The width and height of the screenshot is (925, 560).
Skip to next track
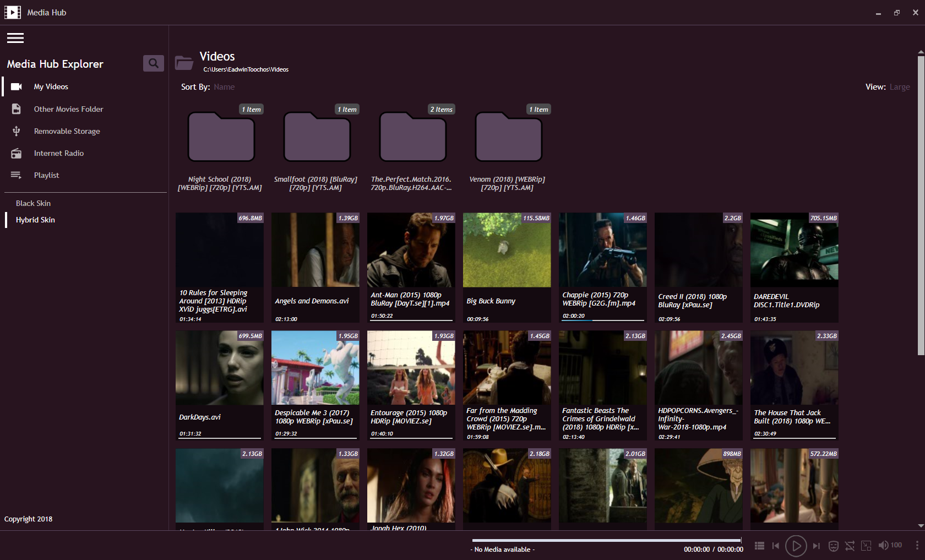coord(817,546)
